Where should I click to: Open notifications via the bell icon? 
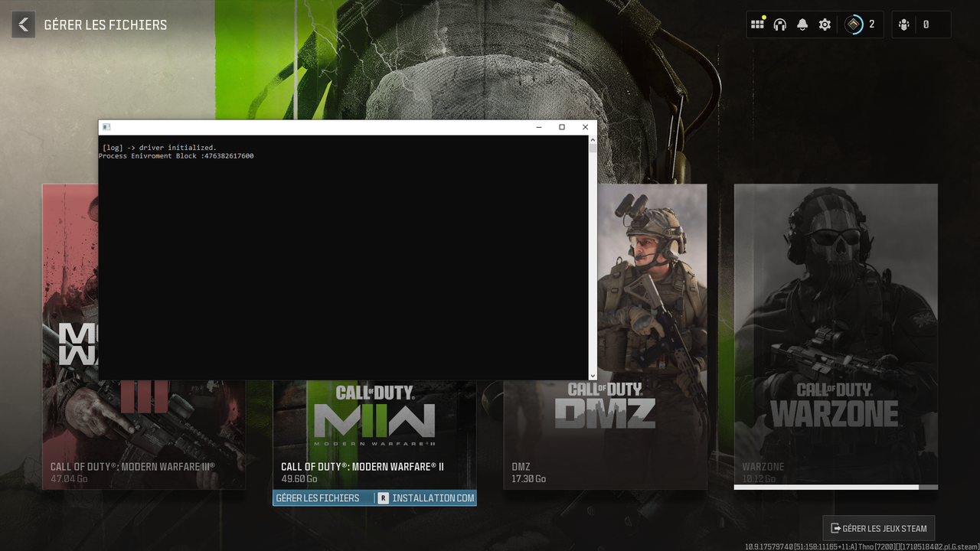coord(802,23)
